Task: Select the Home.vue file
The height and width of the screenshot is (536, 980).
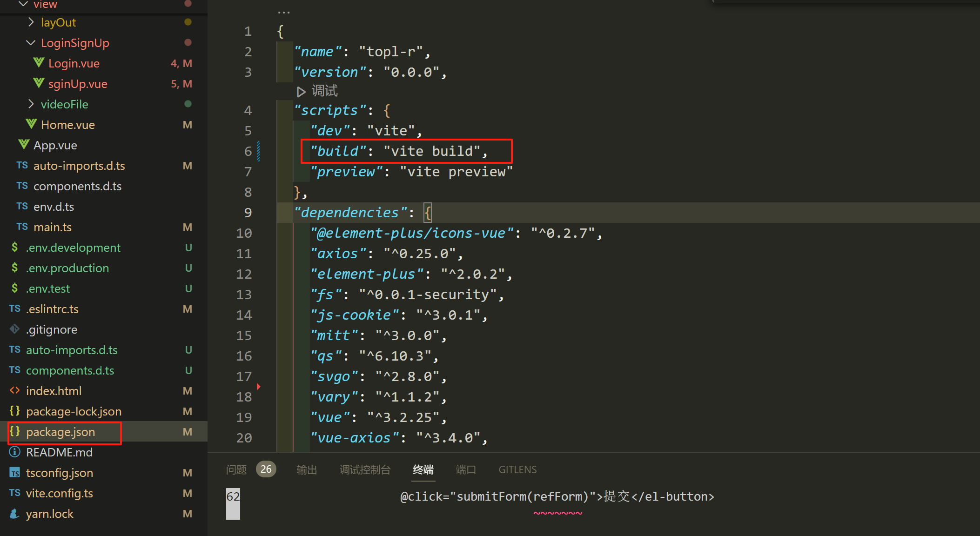Action: tap(67, 125)
